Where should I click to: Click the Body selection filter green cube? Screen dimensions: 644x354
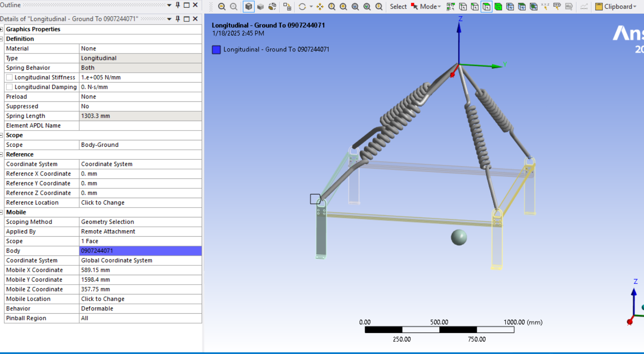[498, 6]
